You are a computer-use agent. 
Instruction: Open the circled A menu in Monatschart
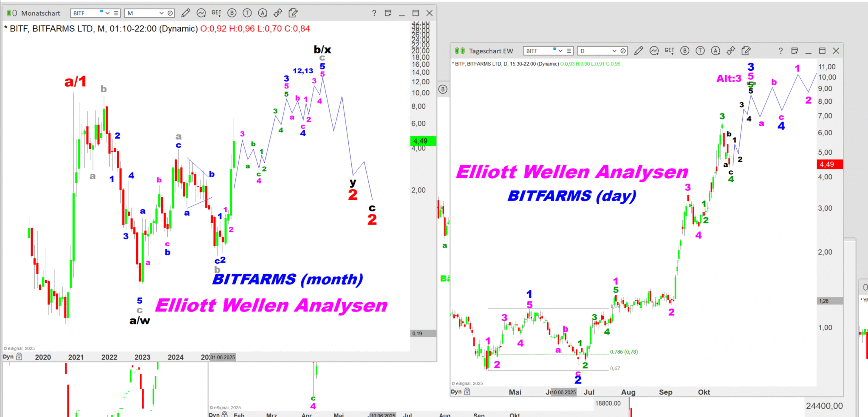point(262,13)
